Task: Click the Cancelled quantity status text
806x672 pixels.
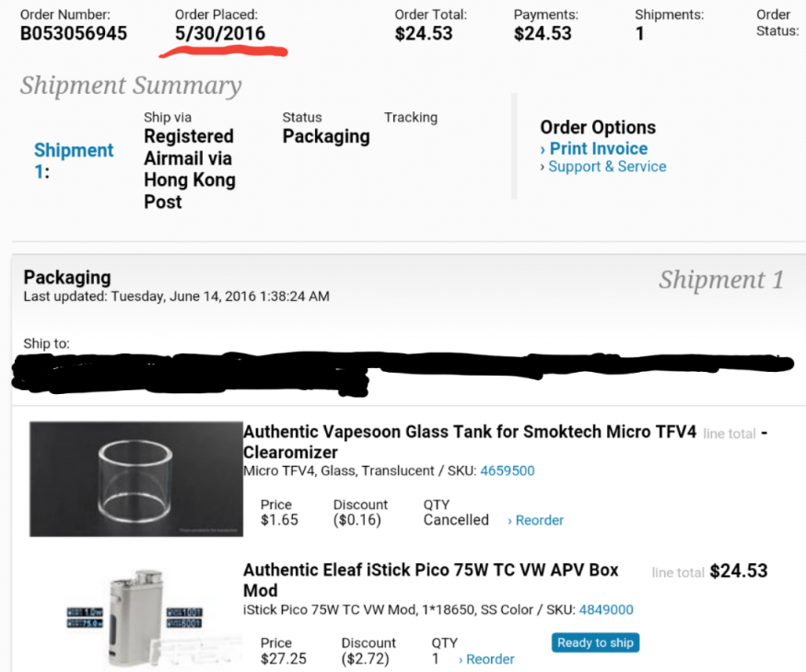Action: pyautogui.click(x=456, y=520)
